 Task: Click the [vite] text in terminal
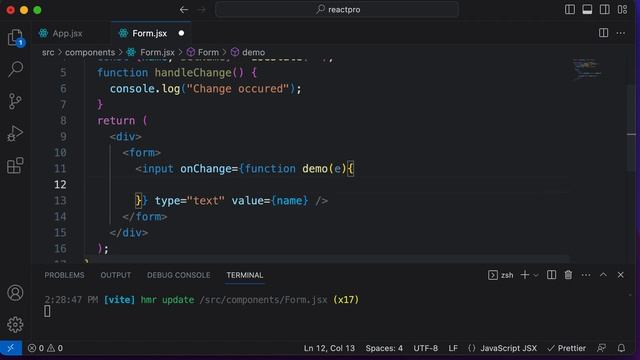tap(119, 300)
